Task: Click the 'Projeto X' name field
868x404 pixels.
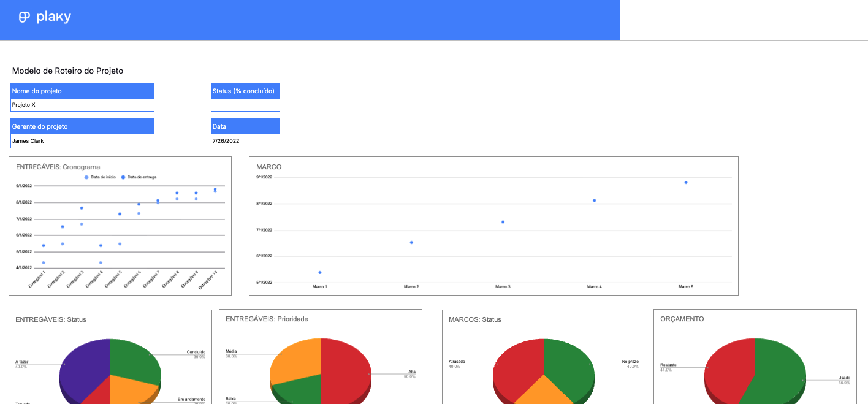Action: [82, 105]
